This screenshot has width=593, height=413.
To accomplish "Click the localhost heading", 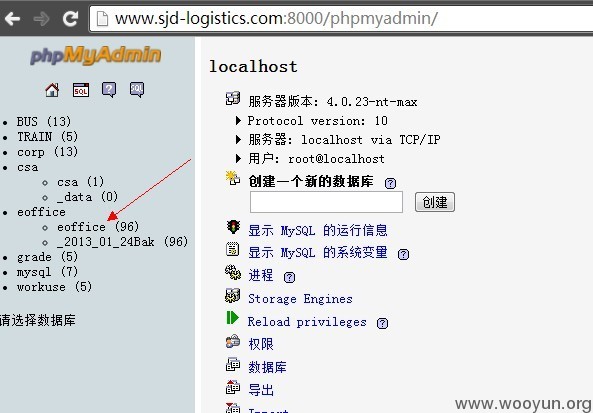I will (253, 67).
